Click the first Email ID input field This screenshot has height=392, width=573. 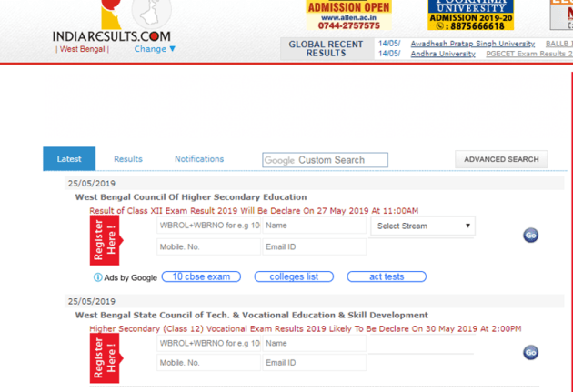click(x=315, y=247)
